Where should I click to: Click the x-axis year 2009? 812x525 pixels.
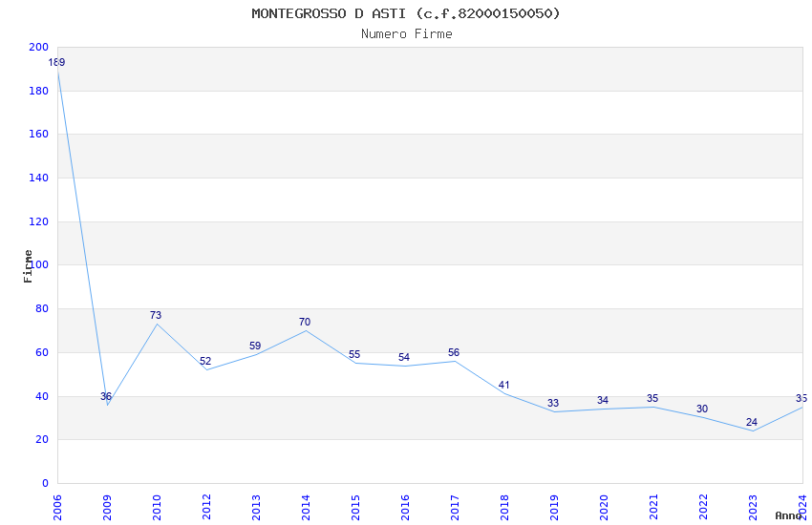click(107, 508)
